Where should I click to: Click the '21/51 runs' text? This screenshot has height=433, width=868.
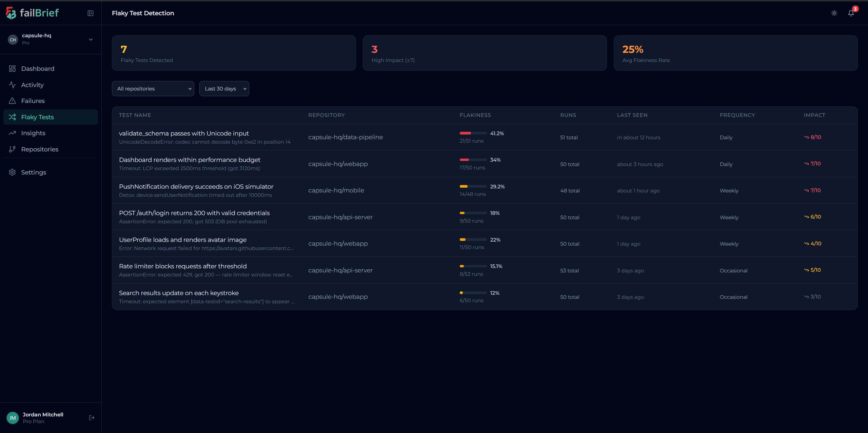tap(472, 141)
